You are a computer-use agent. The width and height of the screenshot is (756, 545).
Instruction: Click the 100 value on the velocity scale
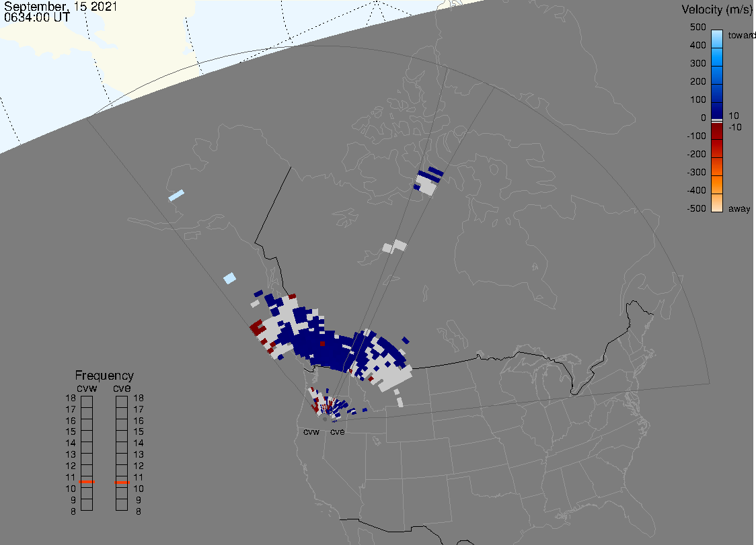pyautogui.click(x=697, y=99)
